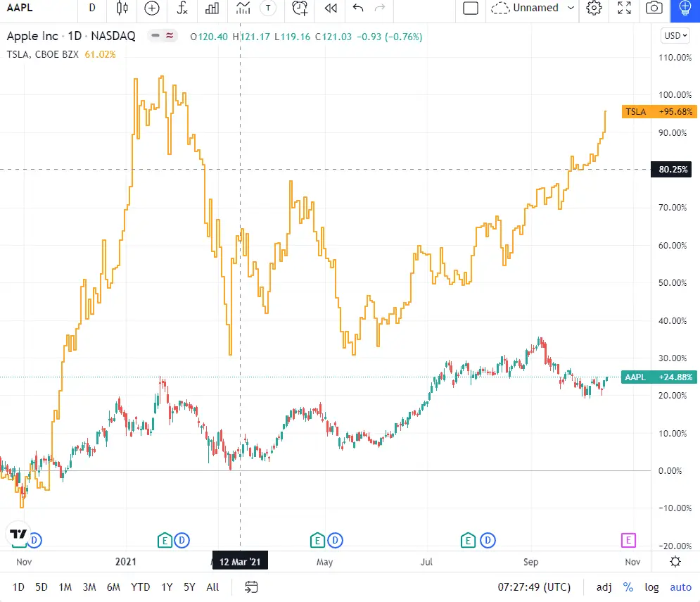Click the earnings E marker before Sep

(468, 540)
